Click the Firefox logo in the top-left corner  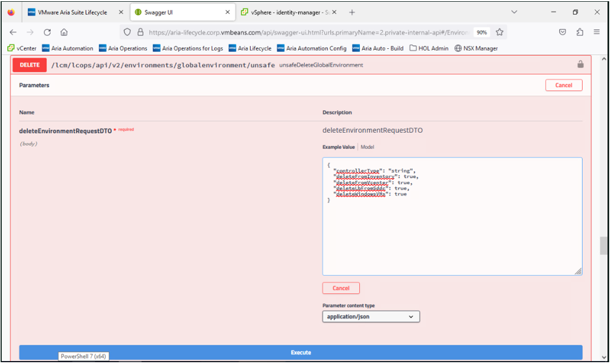coord(10,11)
